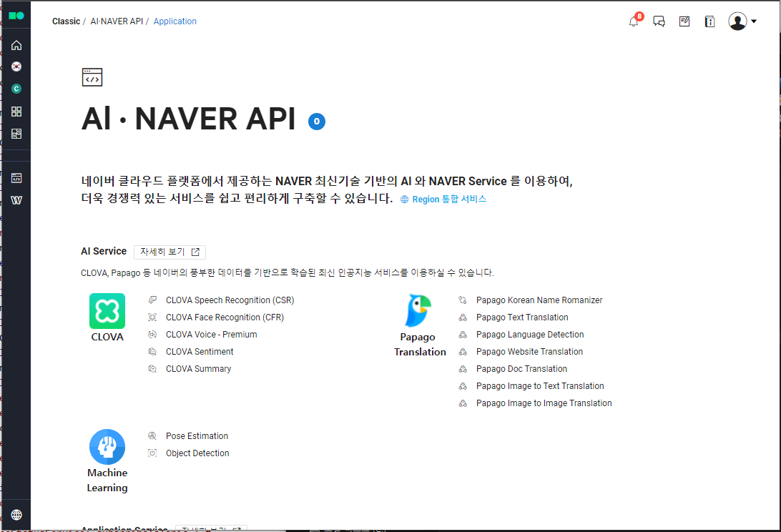Viewport: 781px width, 532px height.
Task: Open the AI·NAVER API code window icon in sidebar
Action: click(16, 178)
